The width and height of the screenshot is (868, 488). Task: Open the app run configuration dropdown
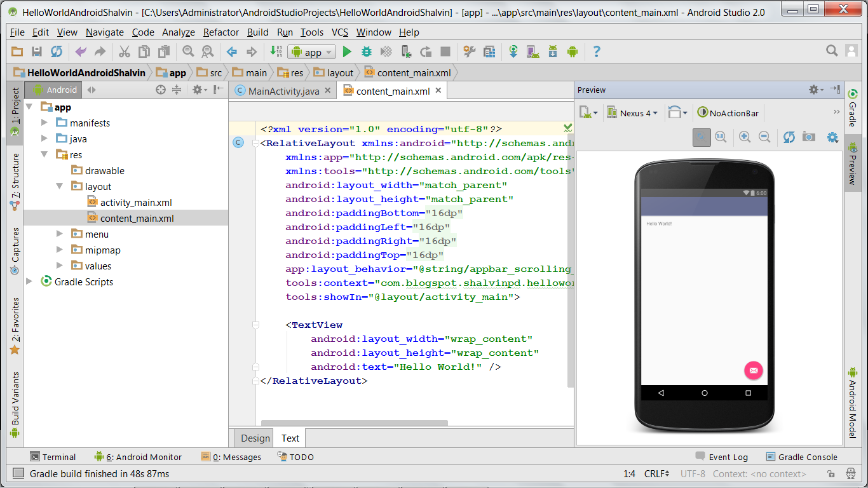point(311,52)
